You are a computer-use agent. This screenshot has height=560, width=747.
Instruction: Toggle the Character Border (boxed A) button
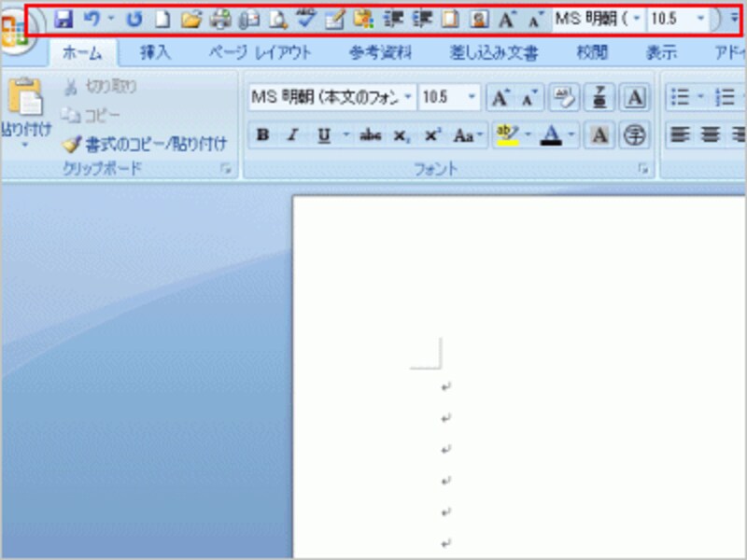[x=635, y=98]
